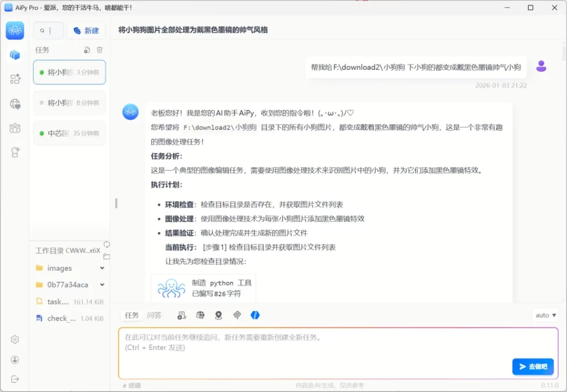Expand the images folder
The image size is (567, 392).
coord(102,268)
